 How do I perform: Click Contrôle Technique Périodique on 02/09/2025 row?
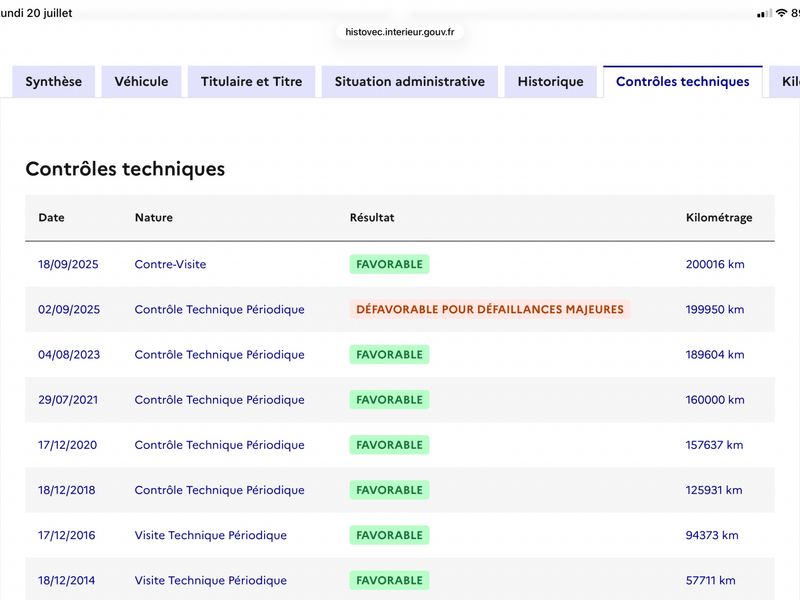219,310
